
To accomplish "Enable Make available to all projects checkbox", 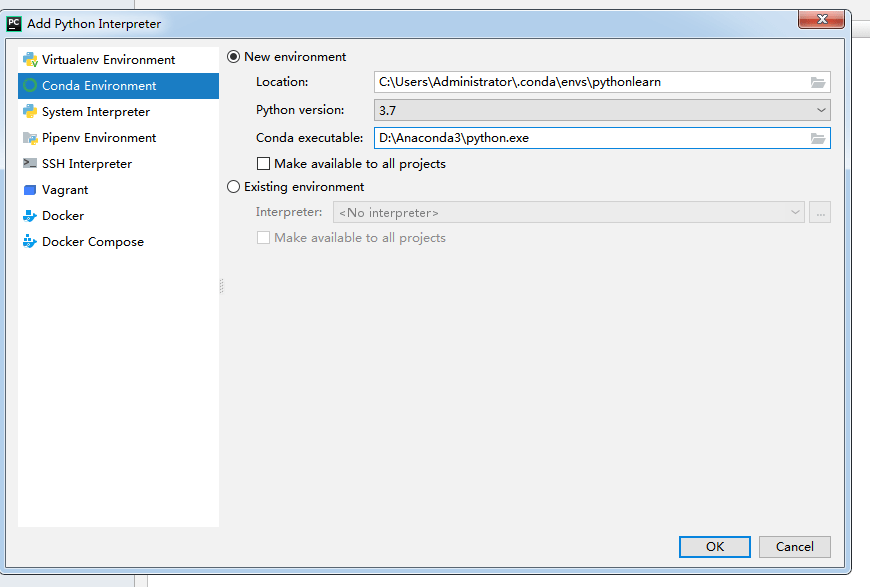I will (x=264, y=163).
